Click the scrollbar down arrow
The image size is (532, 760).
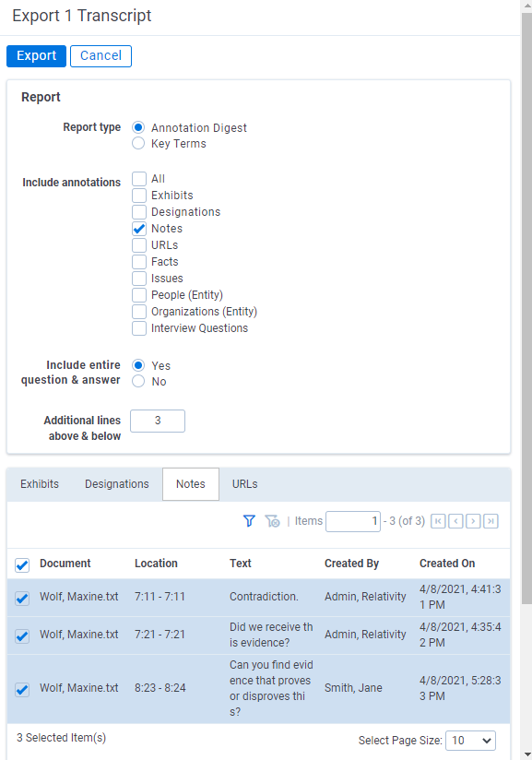pos(526,754)
